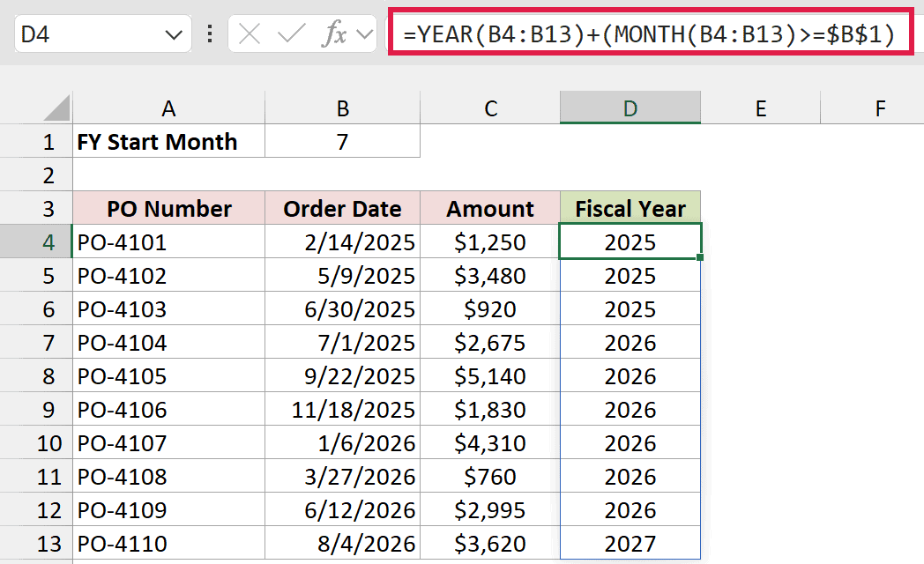The height and width of the screenshot is (564, 924).
Task: Select column A header
Action: [168, 108]
